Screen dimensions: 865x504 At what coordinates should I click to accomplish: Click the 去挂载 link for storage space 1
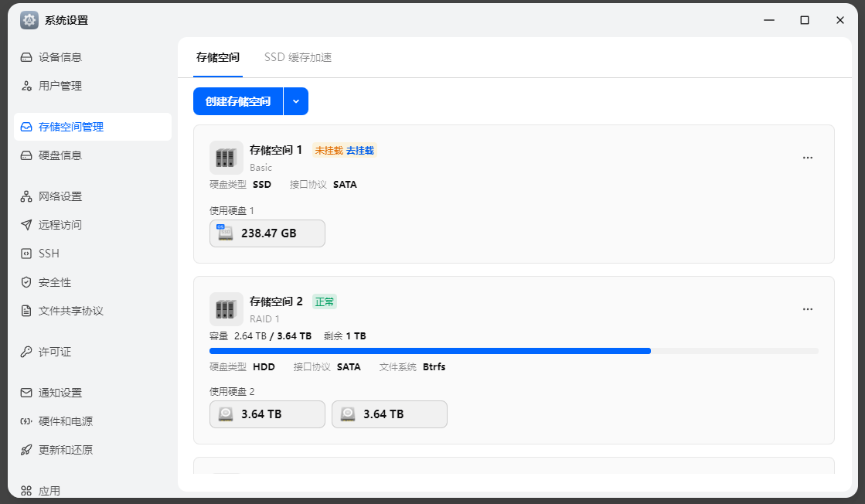point(360,151)
